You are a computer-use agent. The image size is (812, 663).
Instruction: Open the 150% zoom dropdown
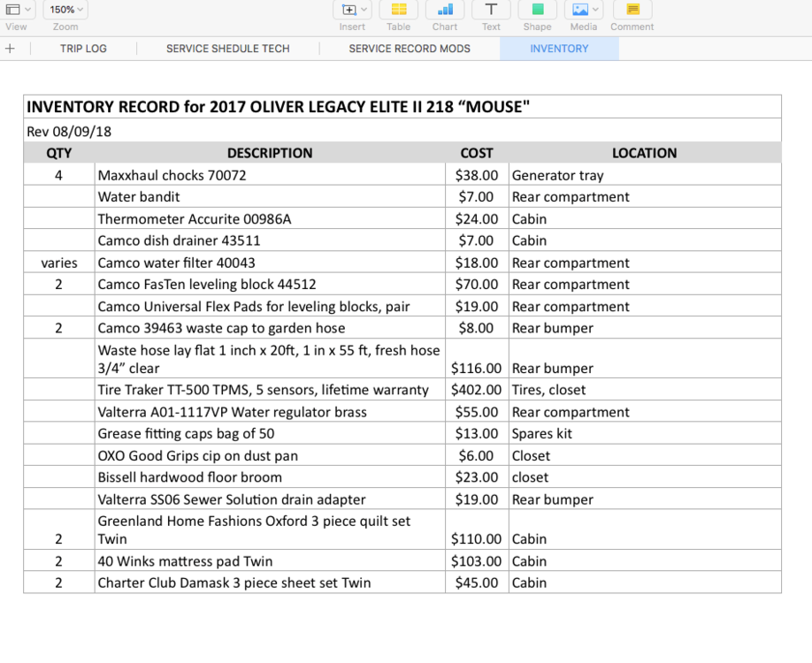65,10
